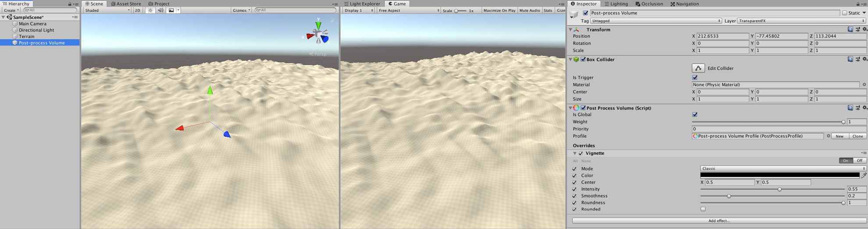Uncheck the Is Global checkbox
868x229 pixels.
(695, 115)
